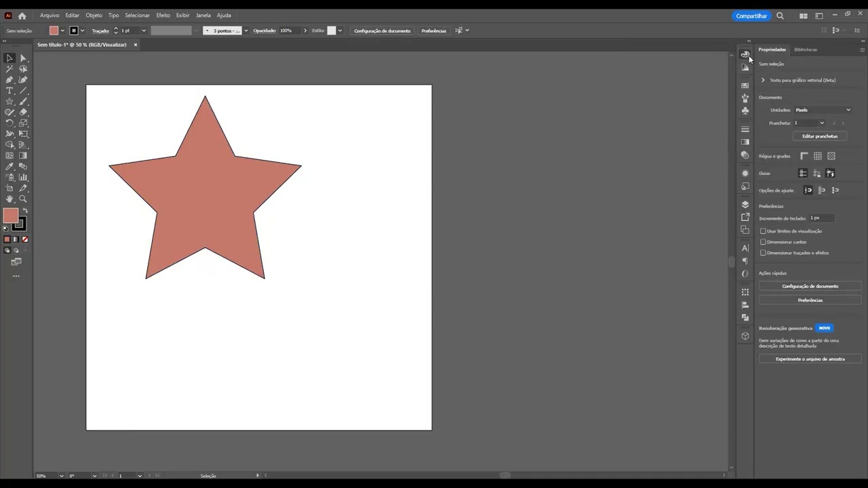The height and width of the screenshot is (488, 868).
Task: Select Sem título-1 document tab
Action: click(82, 45)
